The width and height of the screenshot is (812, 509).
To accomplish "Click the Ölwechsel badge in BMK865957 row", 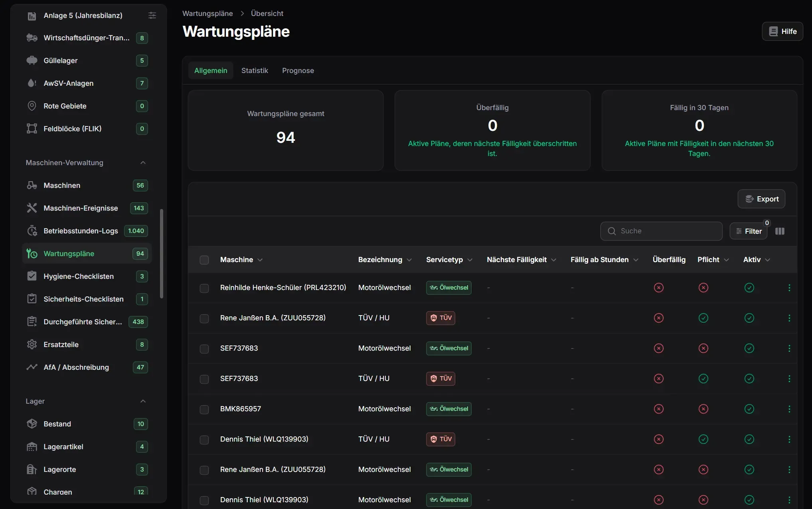I will [448, 409].
